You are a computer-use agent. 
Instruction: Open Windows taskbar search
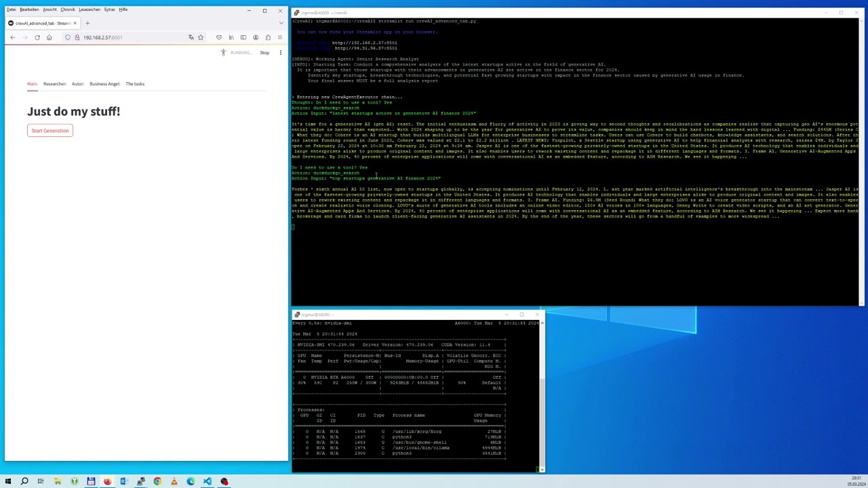point(24,481)
